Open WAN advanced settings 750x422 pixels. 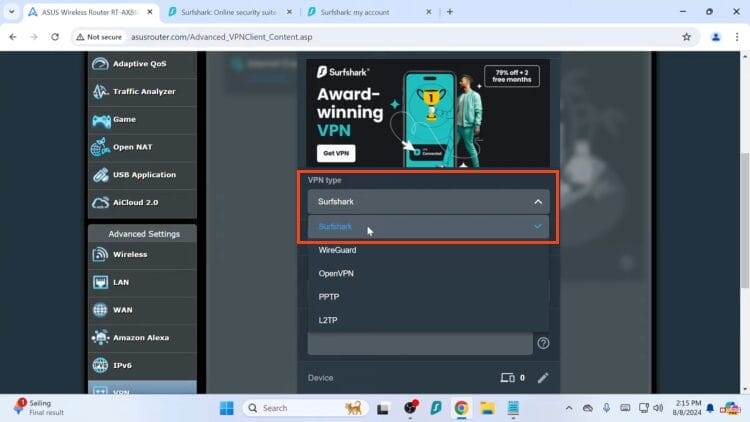[x=142, y=310]
